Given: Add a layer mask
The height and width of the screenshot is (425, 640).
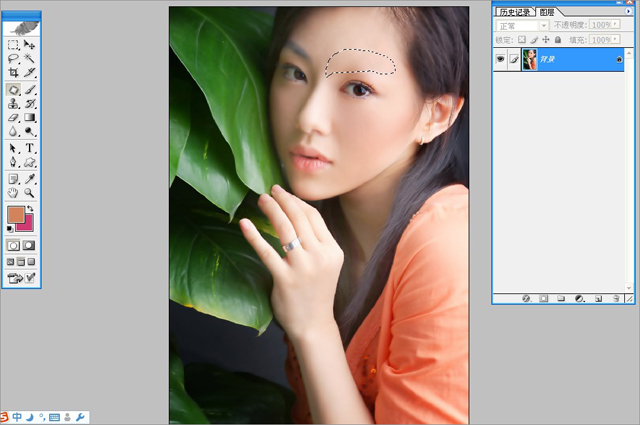Looking at the screenshot, I should click(543, 298).
